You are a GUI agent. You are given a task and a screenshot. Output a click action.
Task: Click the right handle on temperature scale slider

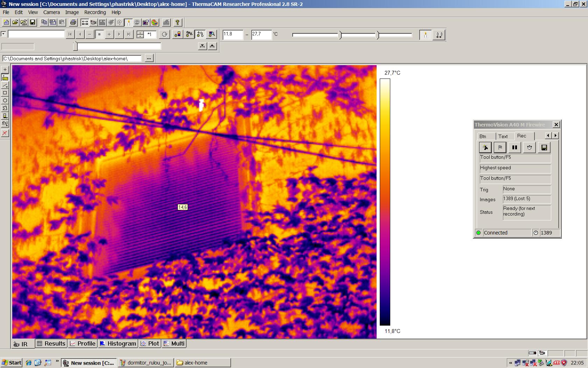coord(378,35)
